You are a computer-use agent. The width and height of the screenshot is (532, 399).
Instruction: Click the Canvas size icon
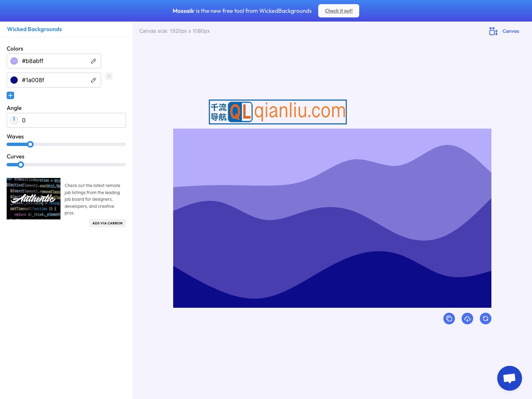click(493, 31)
